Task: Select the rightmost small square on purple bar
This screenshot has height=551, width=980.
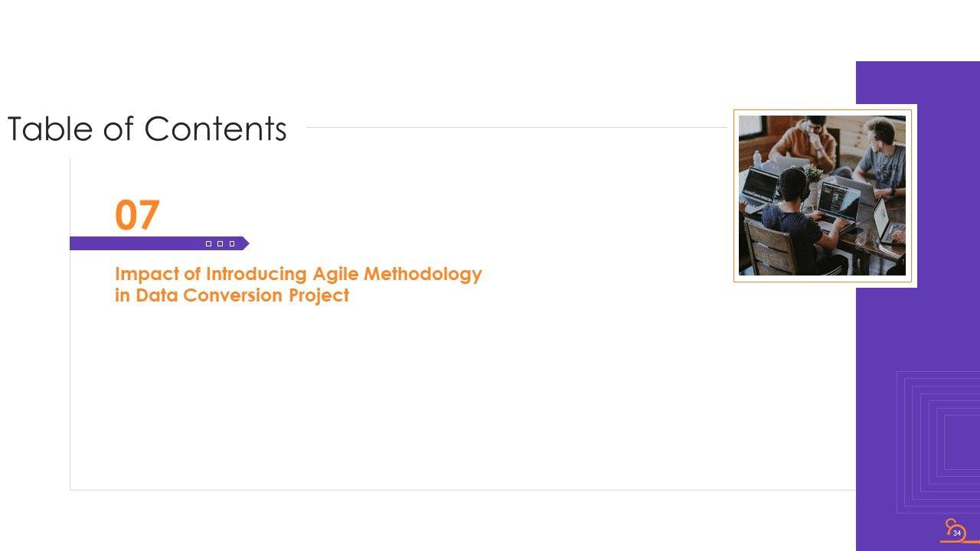Action: point(231,243)
